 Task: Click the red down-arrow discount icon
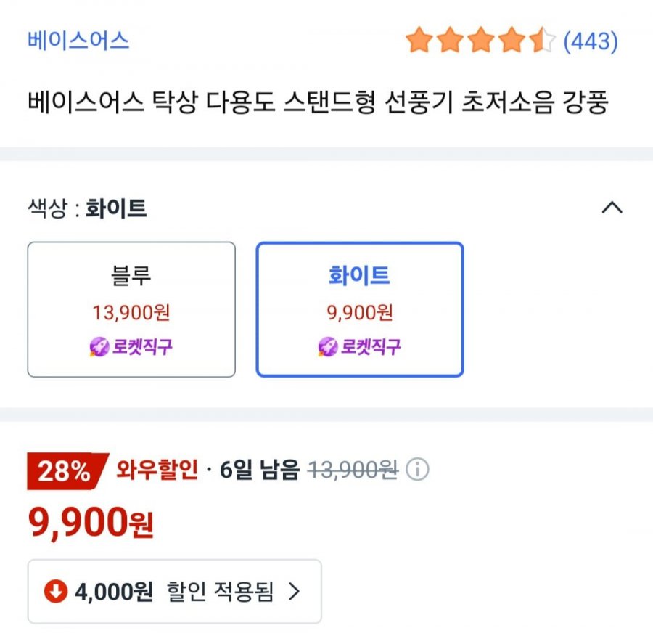click(56, 591)
